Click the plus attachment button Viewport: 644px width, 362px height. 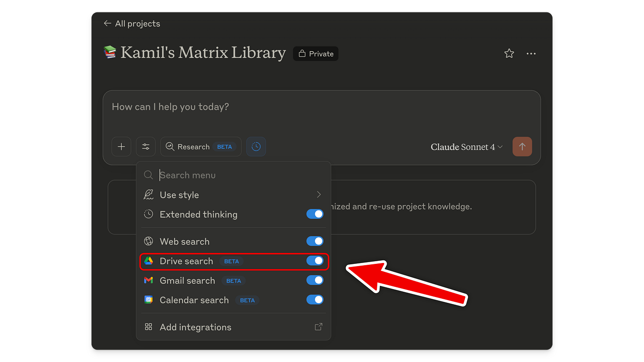point(121,147)
